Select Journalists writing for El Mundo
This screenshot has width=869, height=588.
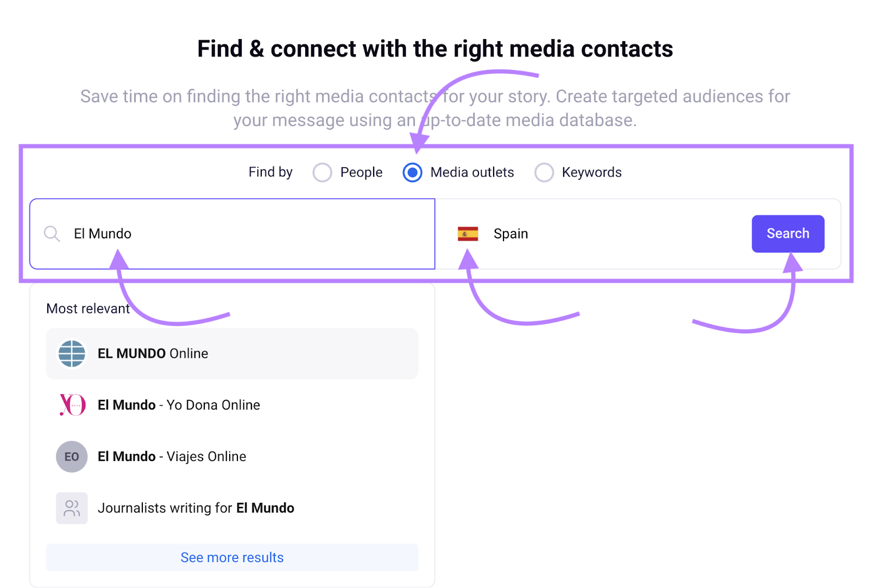[x=196, y=508]
